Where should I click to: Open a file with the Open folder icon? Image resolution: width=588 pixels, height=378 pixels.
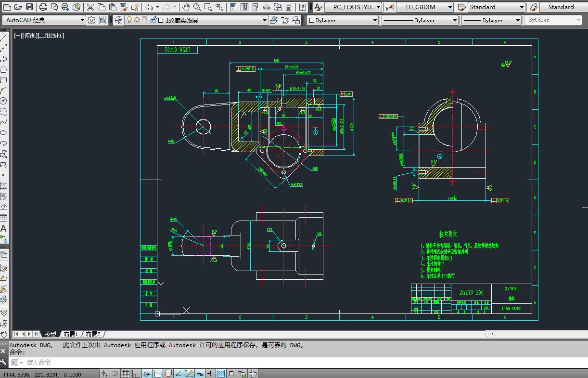pos(18,7)
